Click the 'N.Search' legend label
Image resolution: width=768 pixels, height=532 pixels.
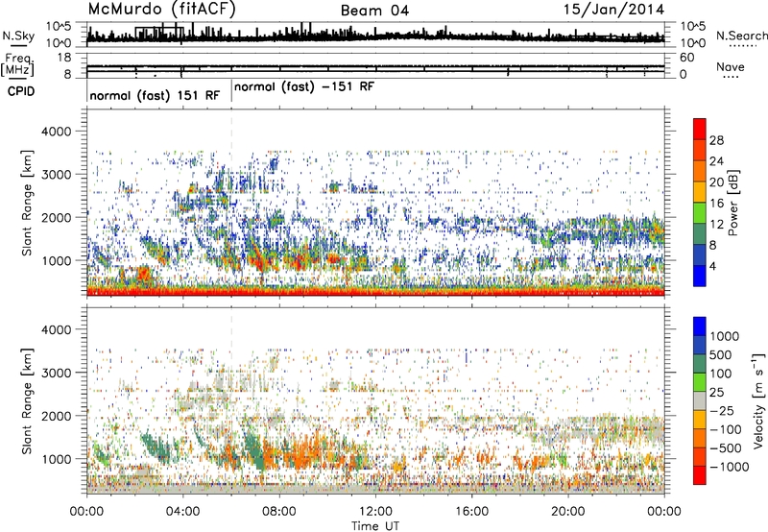741,36
